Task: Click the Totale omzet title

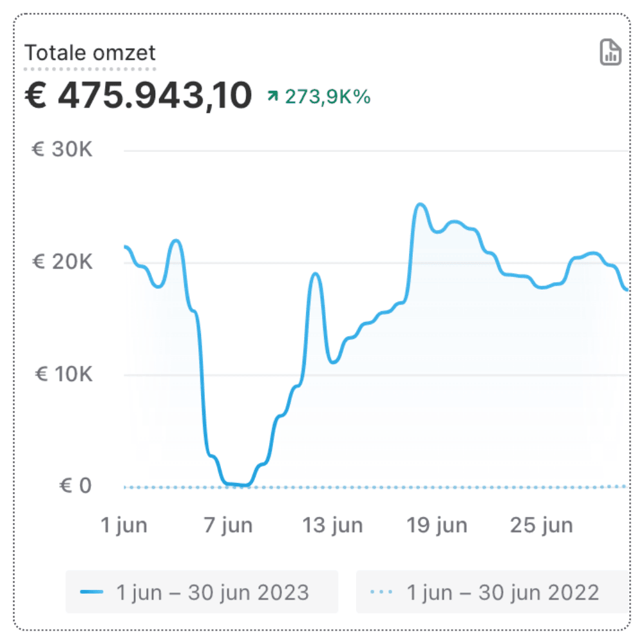Action: click(x=90, y=53)
